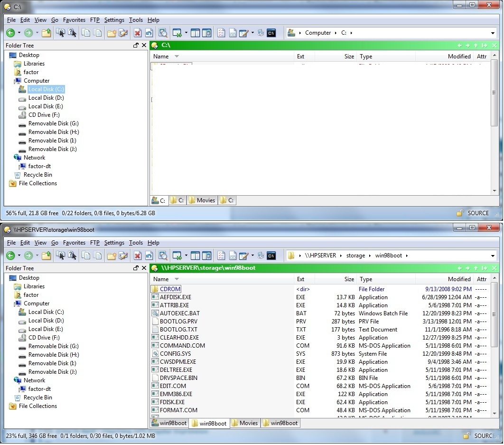This screenshot has height=445, width=504.
Task: Toggle the Folder Tree lock in the win98boot window
Action: [x=136, y=268]
